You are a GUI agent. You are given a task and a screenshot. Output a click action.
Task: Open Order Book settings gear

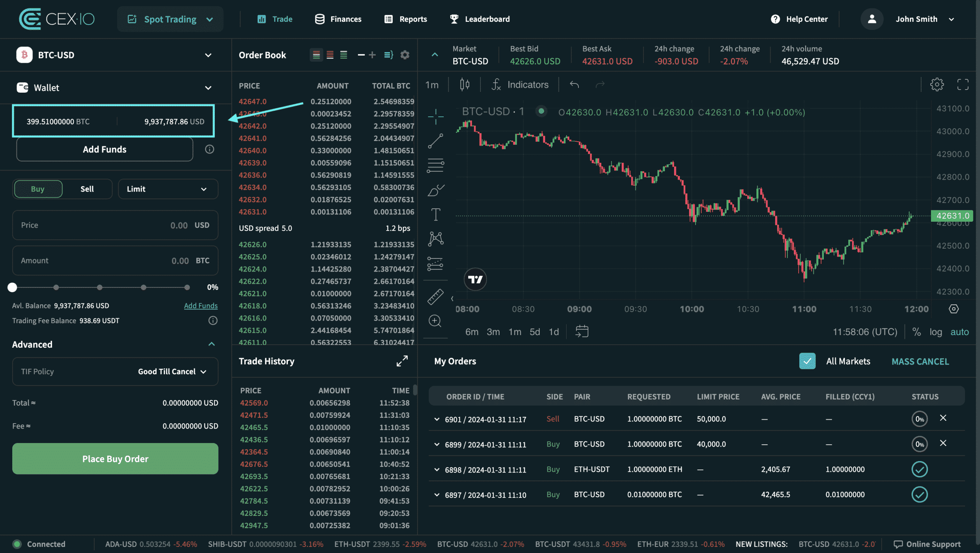click(x=405, y=55)
